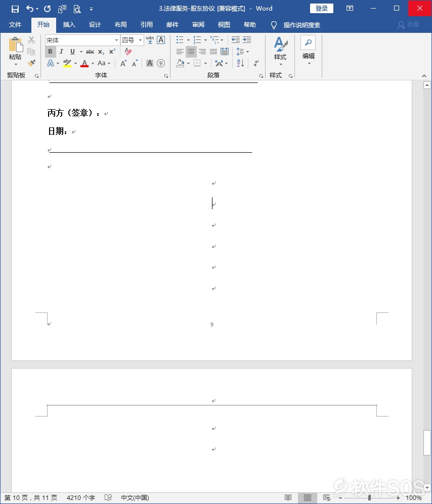Justify the paragraph text
The image size is (432, 504).
click(x=213, y=52)
